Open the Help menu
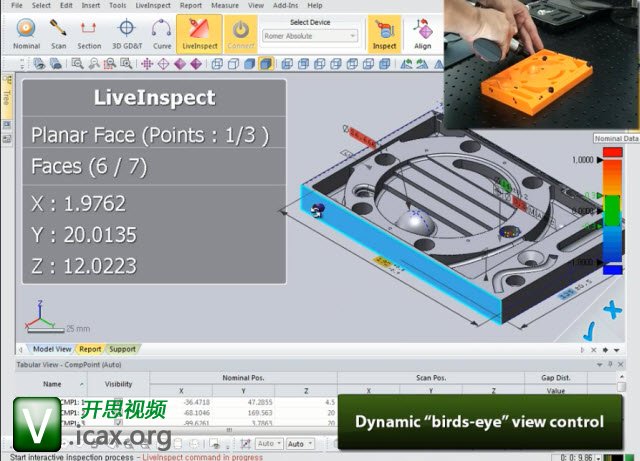The image size is (640, 461). [315, 5]
